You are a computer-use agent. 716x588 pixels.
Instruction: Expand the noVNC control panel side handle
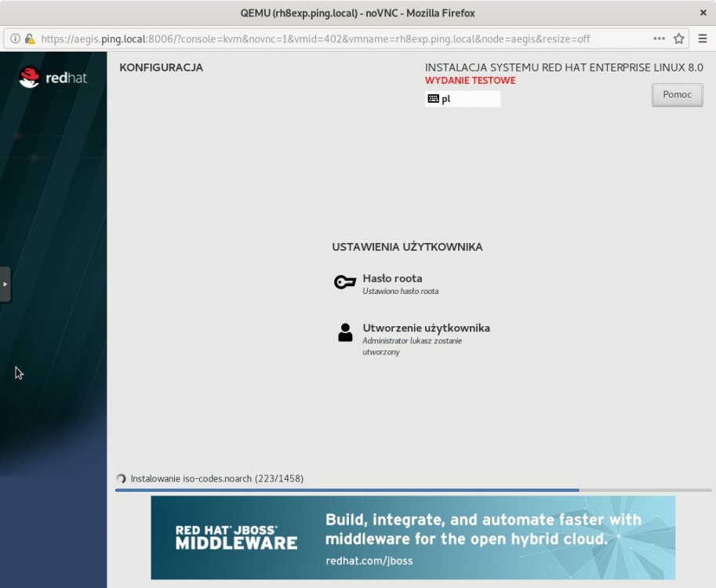pyautogui.click(x=5, y=285)
